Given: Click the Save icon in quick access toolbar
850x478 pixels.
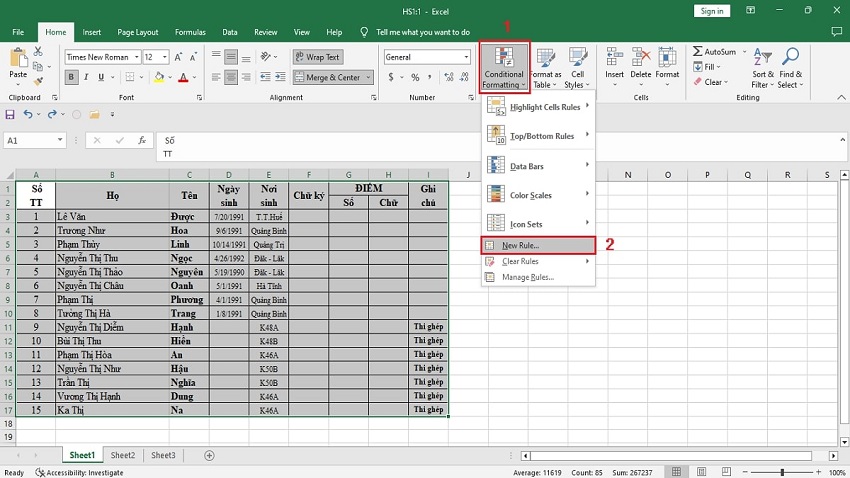Looking at the screenshot, I should coord(10,115).
